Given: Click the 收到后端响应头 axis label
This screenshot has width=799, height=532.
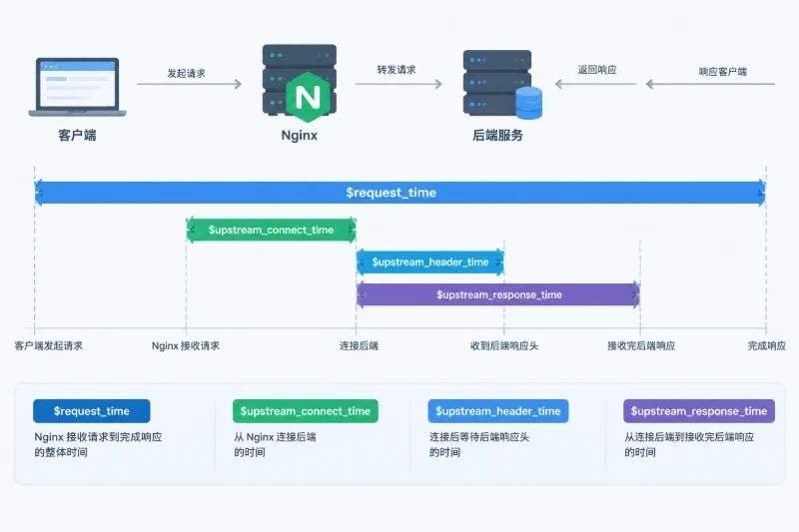Looking at the screenshot, I should click(x=504, y=346).
